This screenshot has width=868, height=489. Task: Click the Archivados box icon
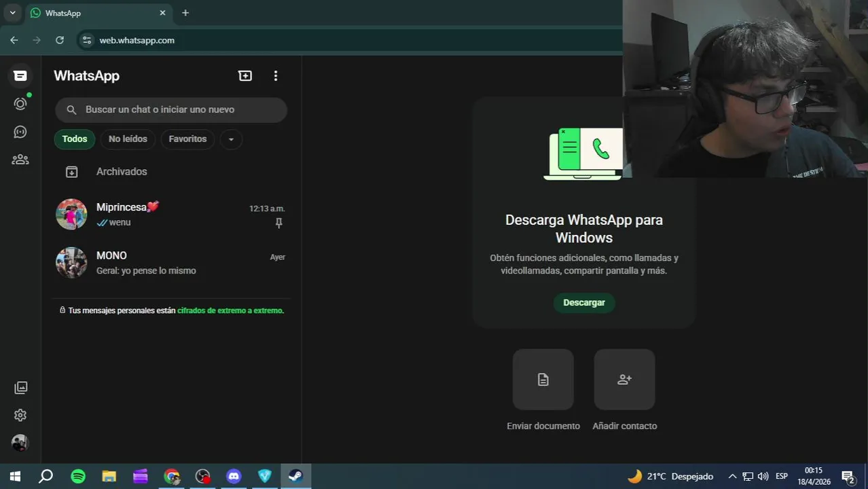71,172
